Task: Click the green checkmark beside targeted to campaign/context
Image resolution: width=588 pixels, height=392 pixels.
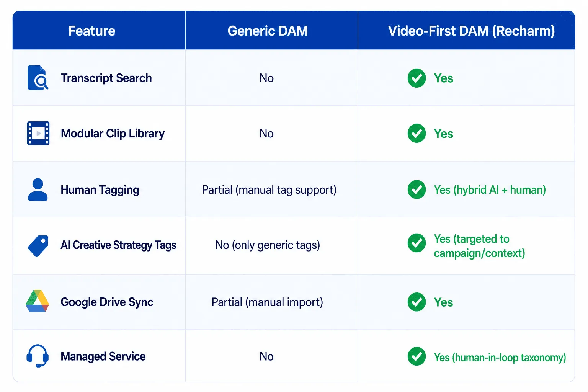Action: coord(416,243)
